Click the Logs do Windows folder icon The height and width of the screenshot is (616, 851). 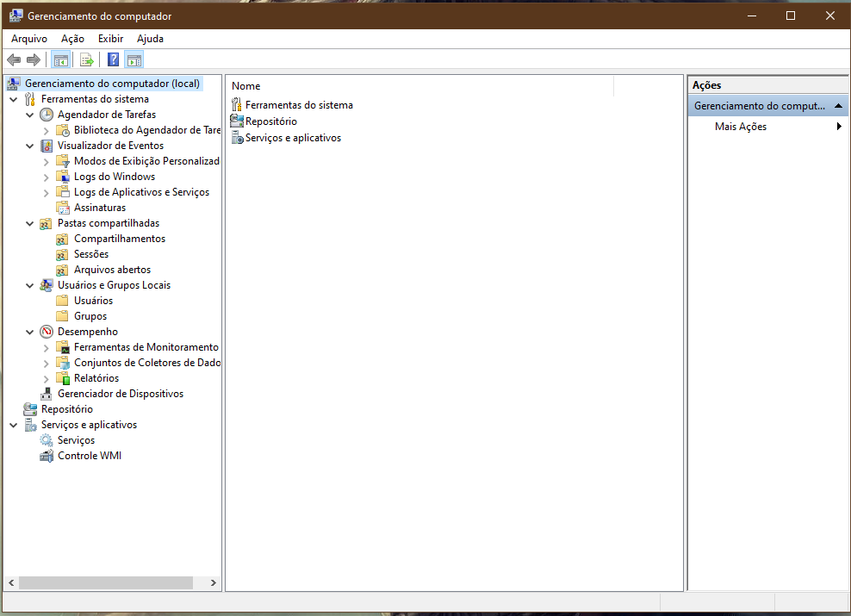(x=63, y=177)
